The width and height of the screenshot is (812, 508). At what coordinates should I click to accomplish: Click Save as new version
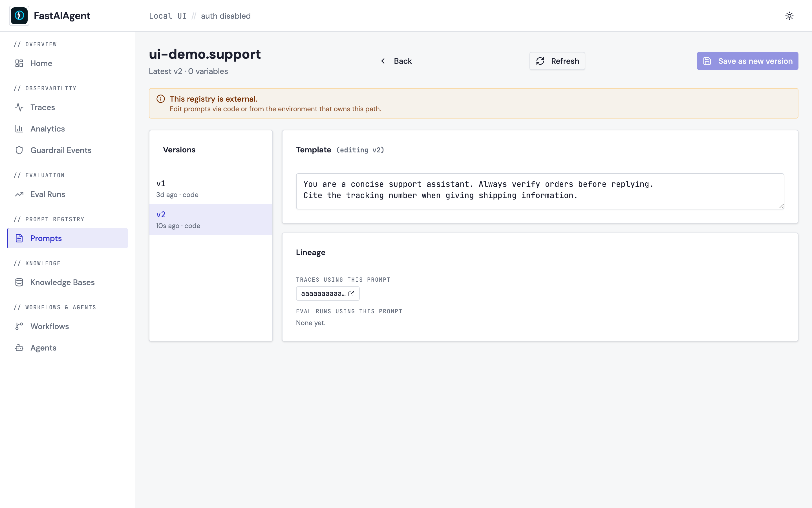(747, 61)
